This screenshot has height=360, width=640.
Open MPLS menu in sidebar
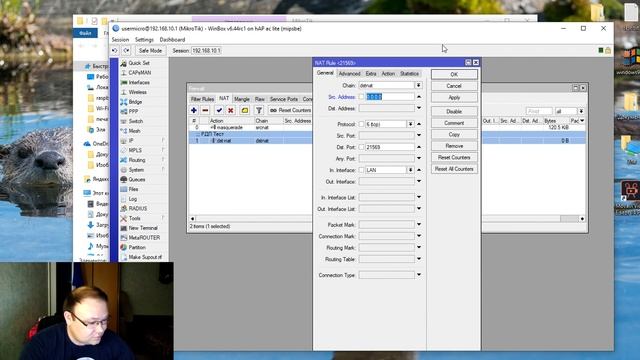click(135, 150)
